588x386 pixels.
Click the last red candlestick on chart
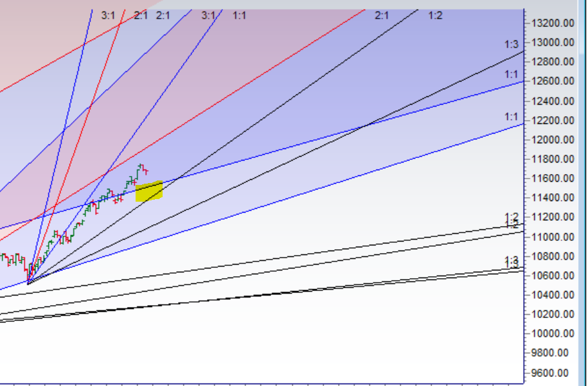coord(147,171)
